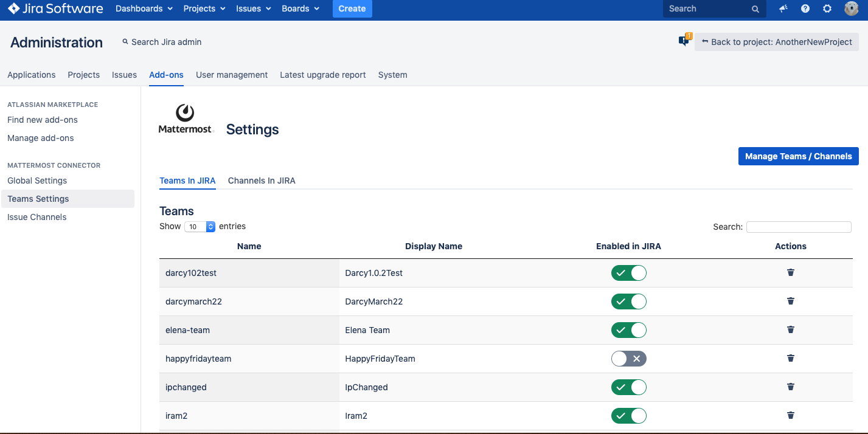Image resolution: width=868 pixels, height=434 pixels.
Task: Click the notification speech bubble icon
Action: (x=684, y=41)
